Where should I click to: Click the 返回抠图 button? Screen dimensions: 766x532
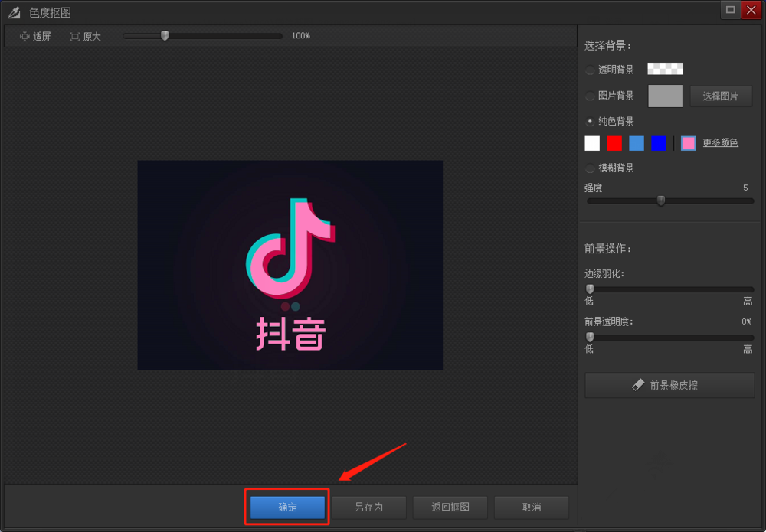click(450, 507)
